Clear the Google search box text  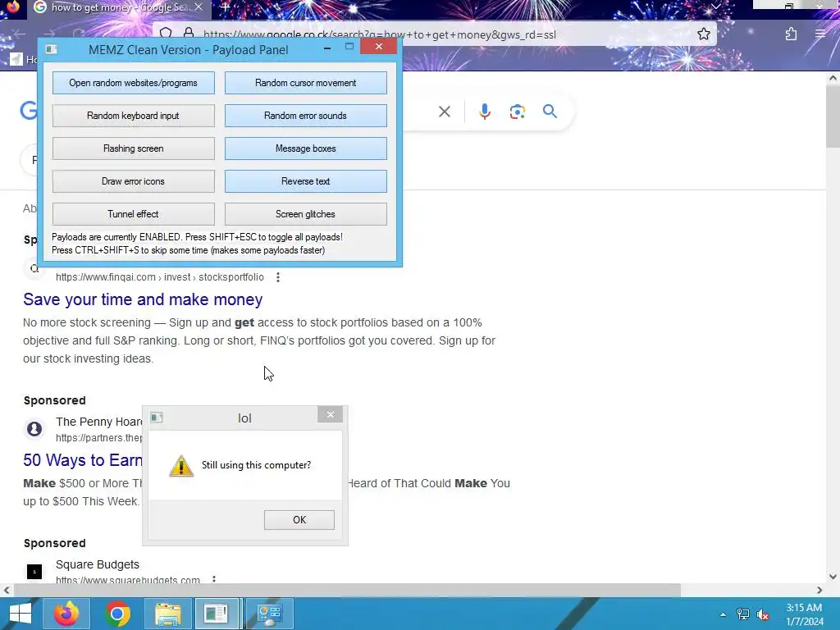coord(444,112)
